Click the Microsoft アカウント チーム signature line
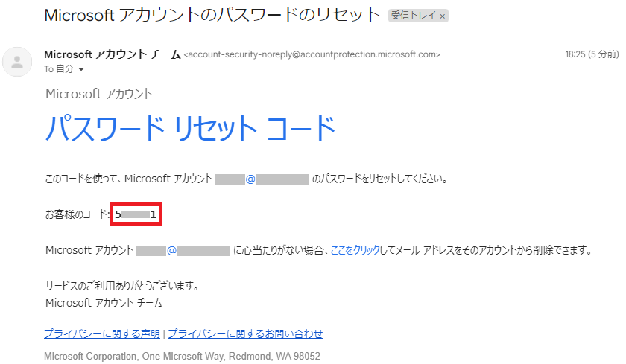This screenshot has height=364, width=626. point(104,304)
